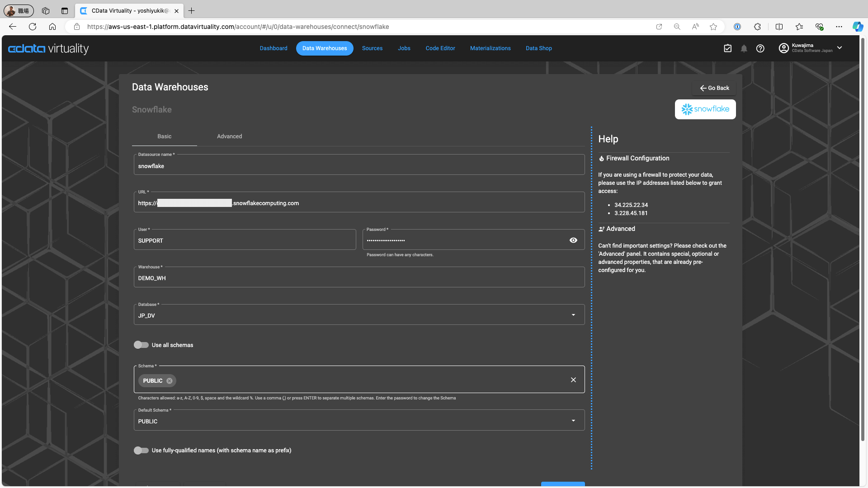Remove the PUBLIC schema chip

tap(170, 381)
